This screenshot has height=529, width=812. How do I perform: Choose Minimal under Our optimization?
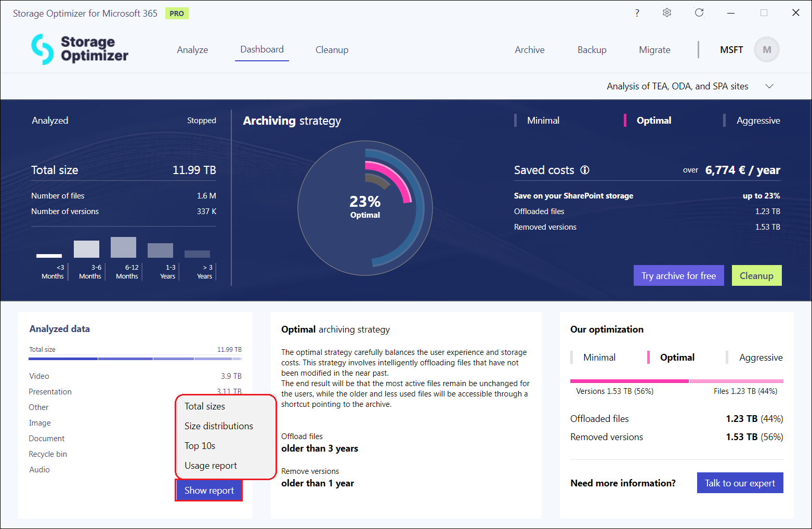tap(599, 358)
